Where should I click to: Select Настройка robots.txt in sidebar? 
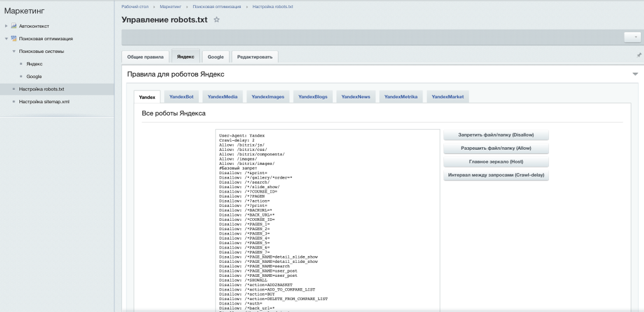[x=42, y=89]
